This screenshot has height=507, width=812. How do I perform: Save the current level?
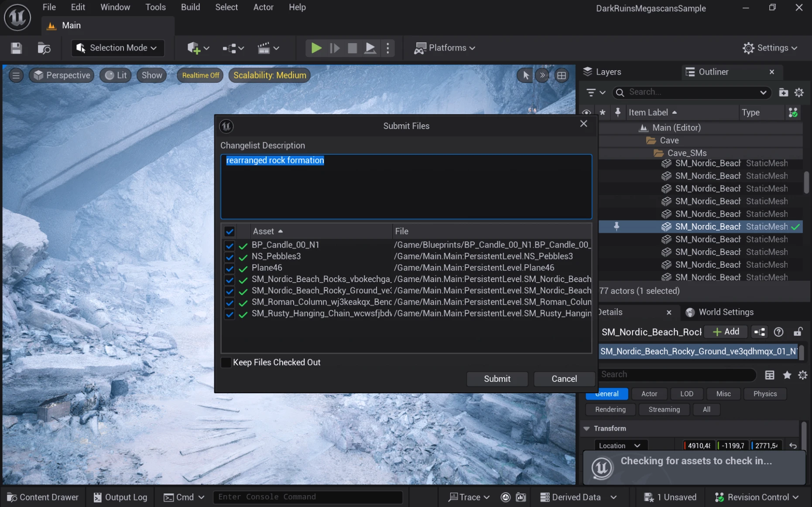tap(16, 48)
